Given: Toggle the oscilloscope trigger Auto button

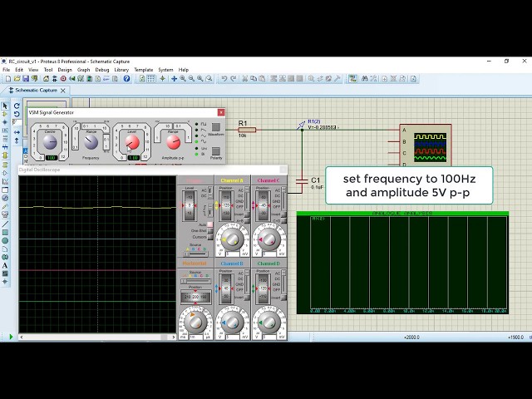Looking at the screenshot, I should [x=210, y=224].
